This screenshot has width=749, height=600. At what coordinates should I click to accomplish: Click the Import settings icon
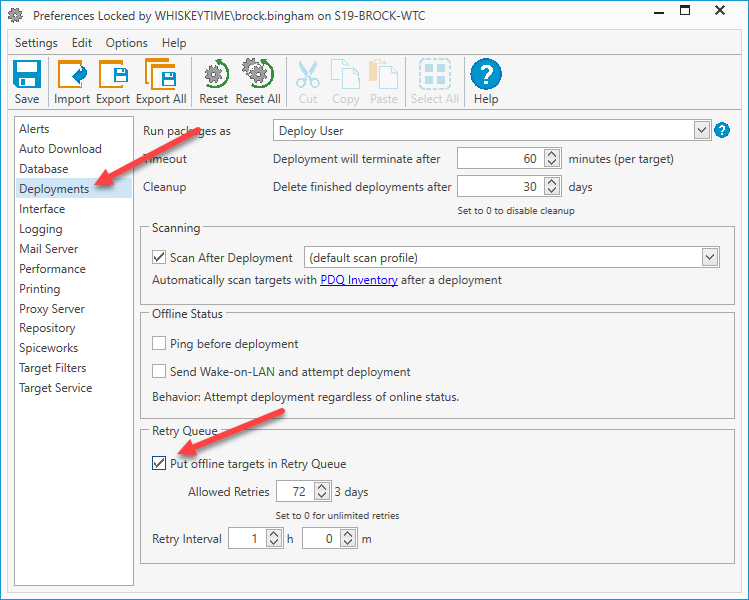click(72, 75)
